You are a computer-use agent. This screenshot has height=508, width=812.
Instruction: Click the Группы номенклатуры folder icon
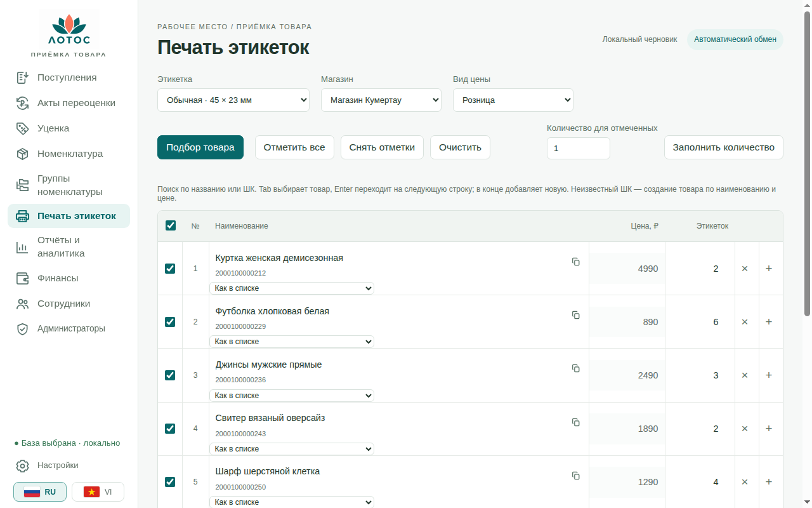tap(23, 185)
